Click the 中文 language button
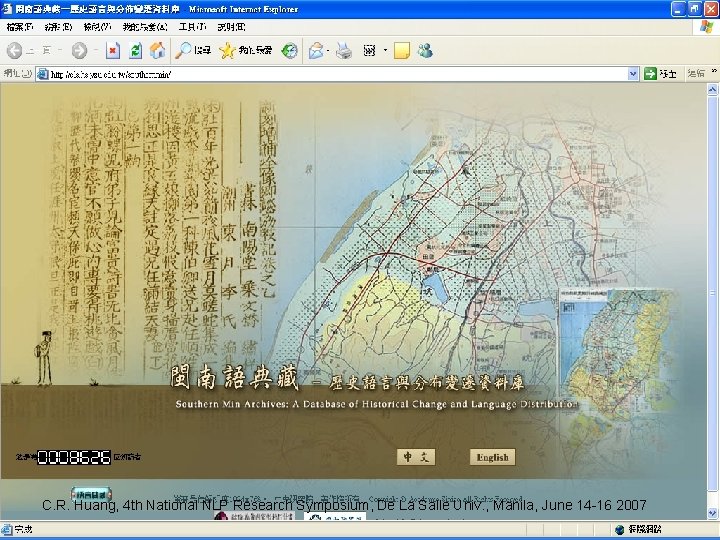This screenshot has width=720, height=540. pyautogui.click(x=416, y=457)
